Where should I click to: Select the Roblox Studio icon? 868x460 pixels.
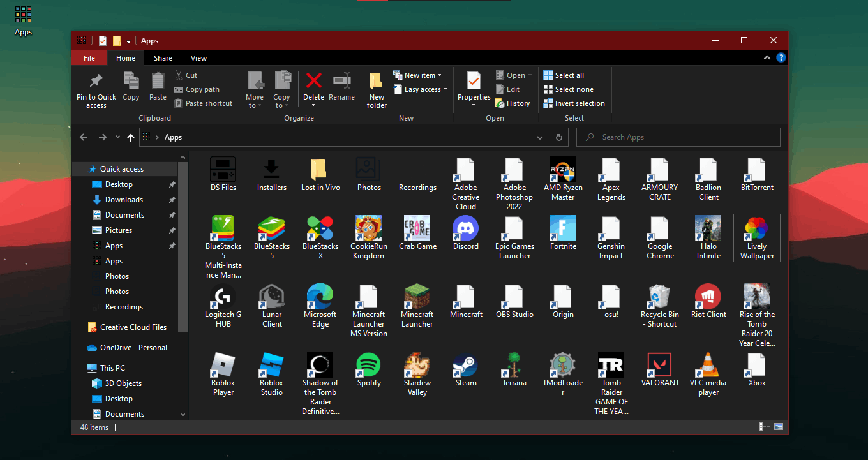[x=271, y=366]
